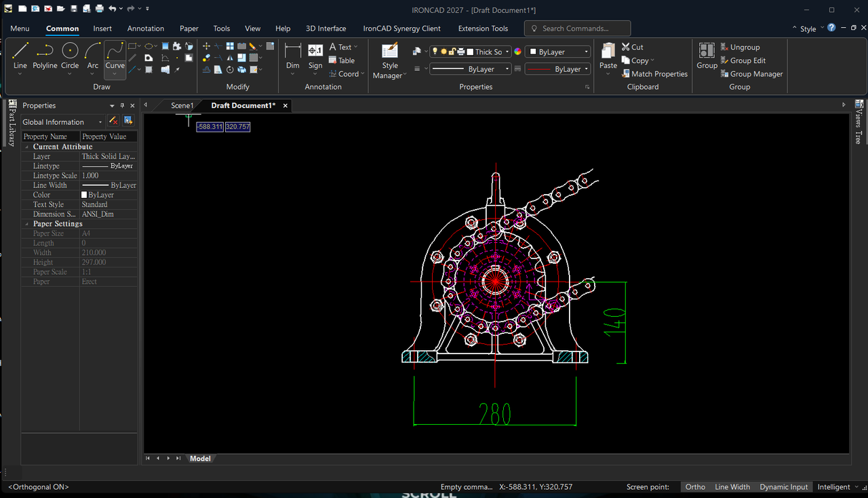Click the Help question mark icon
Viewport: 868px width, 498px height.
831,28
